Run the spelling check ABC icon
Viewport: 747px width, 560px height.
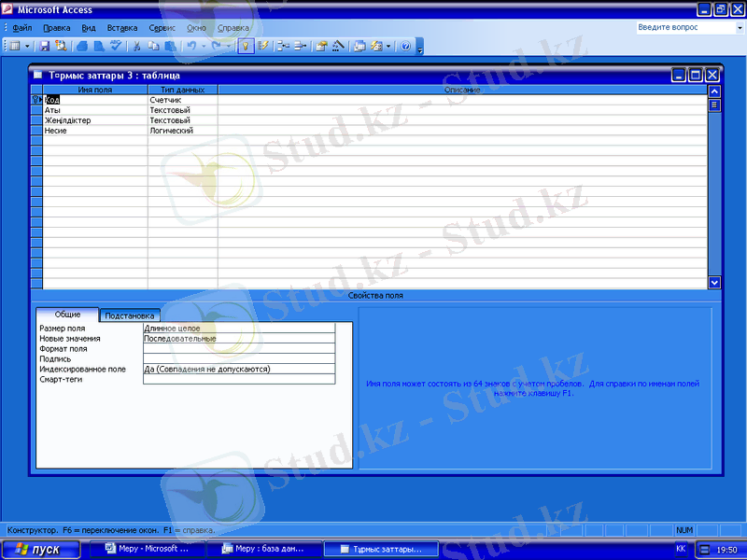click(116, 46)
